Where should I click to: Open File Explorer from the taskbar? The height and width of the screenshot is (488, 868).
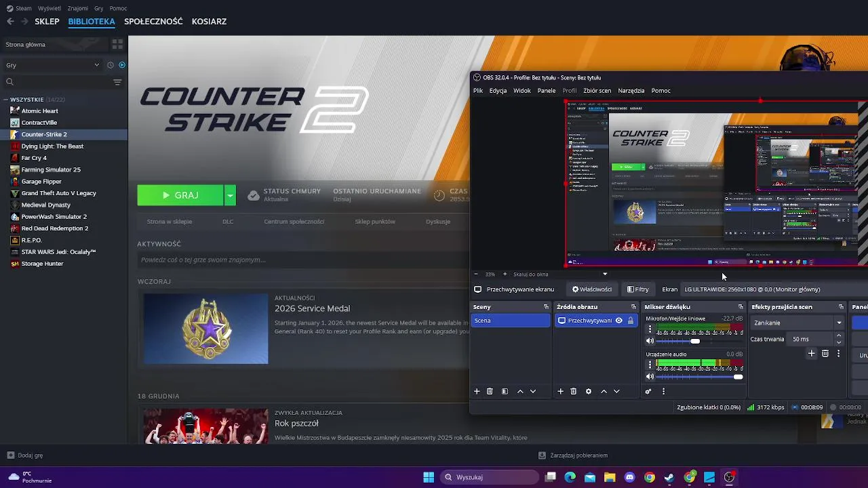pos(610,477)
